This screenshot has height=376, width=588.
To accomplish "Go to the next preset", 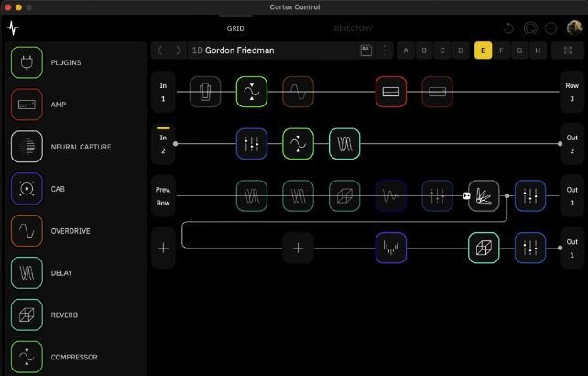I will point(178,50).
